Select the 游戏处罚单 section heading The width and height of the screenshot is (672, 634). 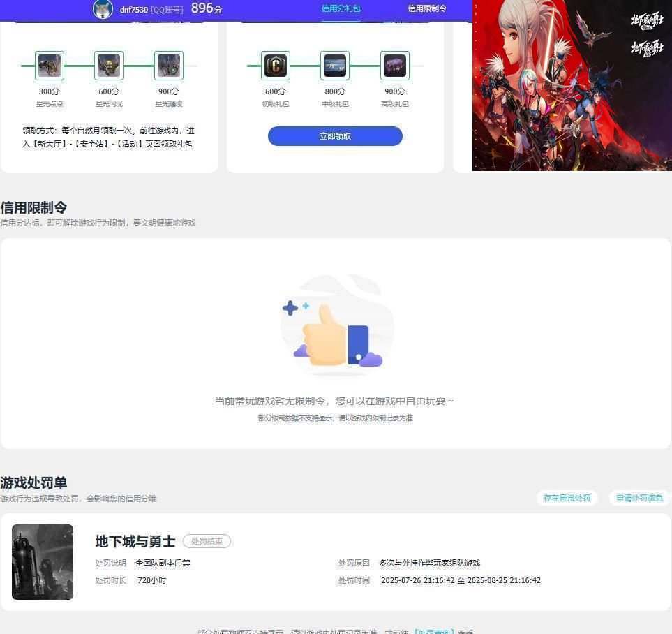[34, 482]
